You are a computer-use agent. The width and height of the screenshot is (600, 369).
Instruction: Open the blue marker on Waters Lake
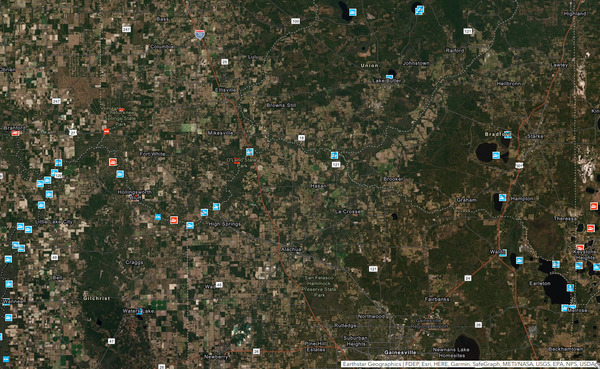click(x=139, y=311)
